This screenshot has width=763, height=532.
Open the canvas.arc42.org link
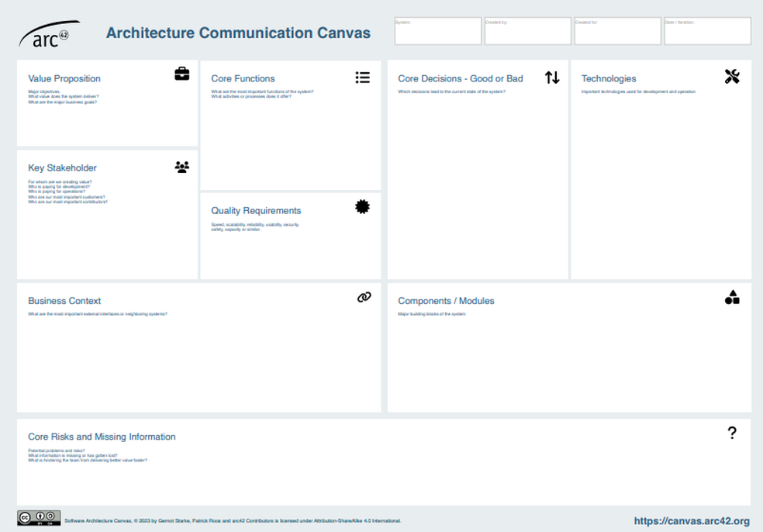pyautogui.click(x=692, y=521)
